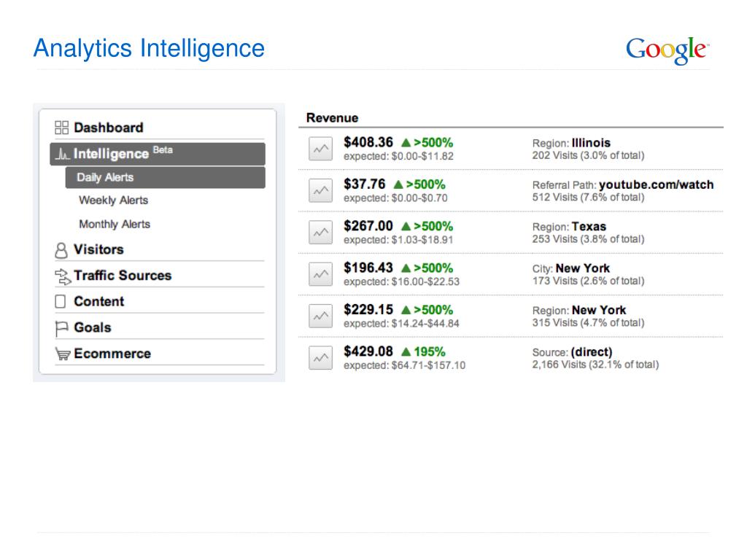The image size is (747, 560).
Task: Switch to Weekly Alerts
Action: 113,201
